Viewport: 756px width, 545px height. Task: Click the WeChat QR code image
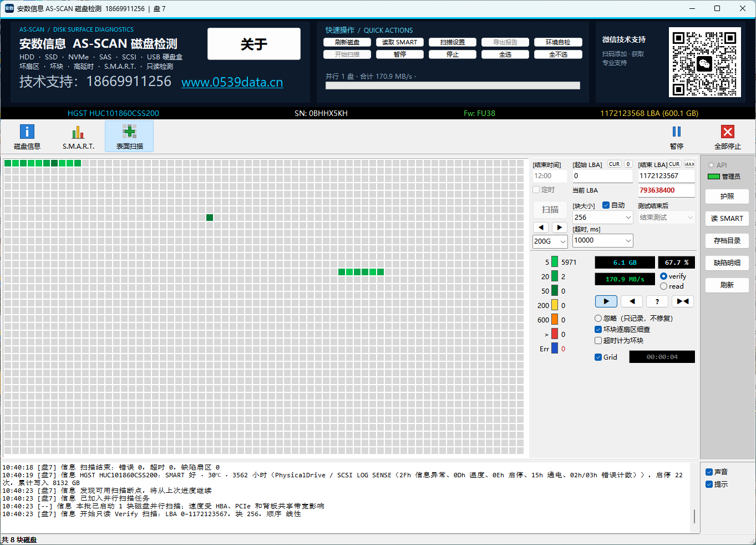click(x=704, y=62)
